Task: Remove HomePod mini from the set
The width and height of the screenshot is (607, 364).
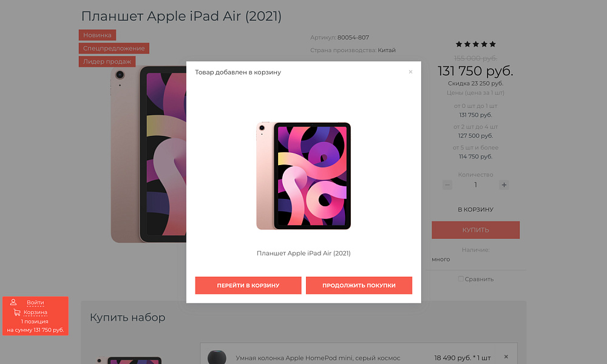Action: coord(506,357)
